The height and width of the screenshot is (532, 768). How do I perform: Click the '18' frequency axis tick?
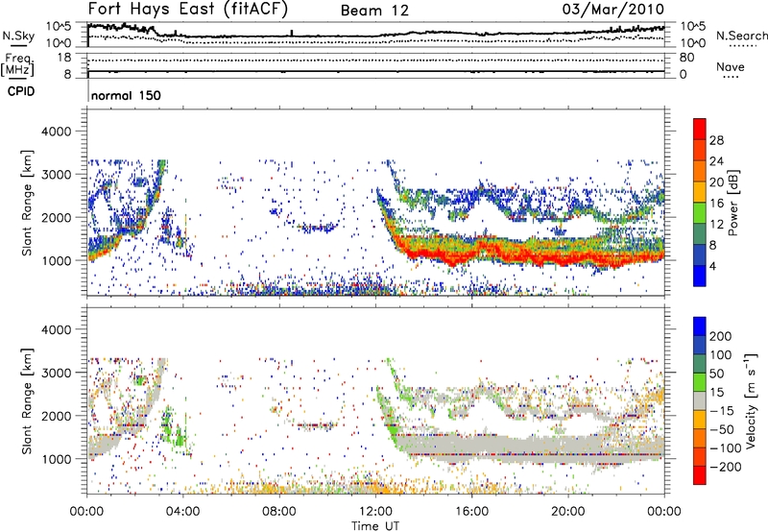coord(64,58)
